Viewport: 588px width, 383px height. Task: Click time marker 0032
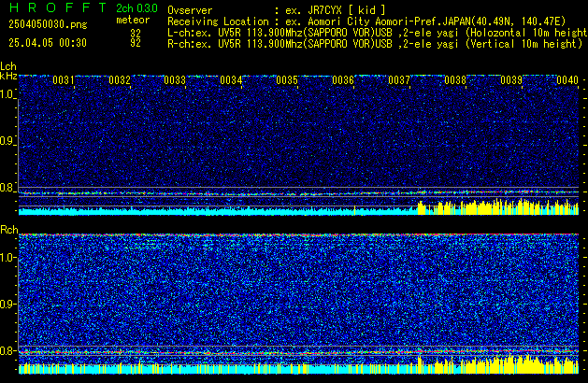click(120, 80)
